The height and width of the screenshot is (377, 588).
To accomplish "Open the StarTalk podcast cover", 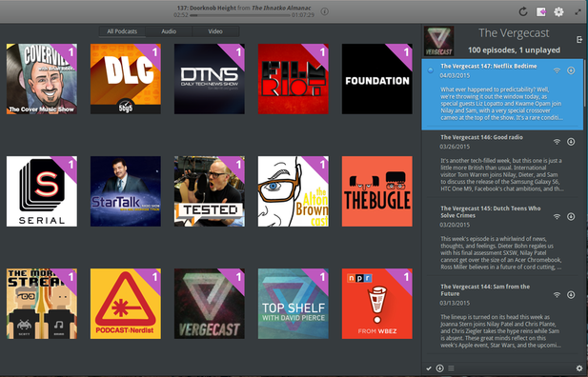I will tap(126, 191).
